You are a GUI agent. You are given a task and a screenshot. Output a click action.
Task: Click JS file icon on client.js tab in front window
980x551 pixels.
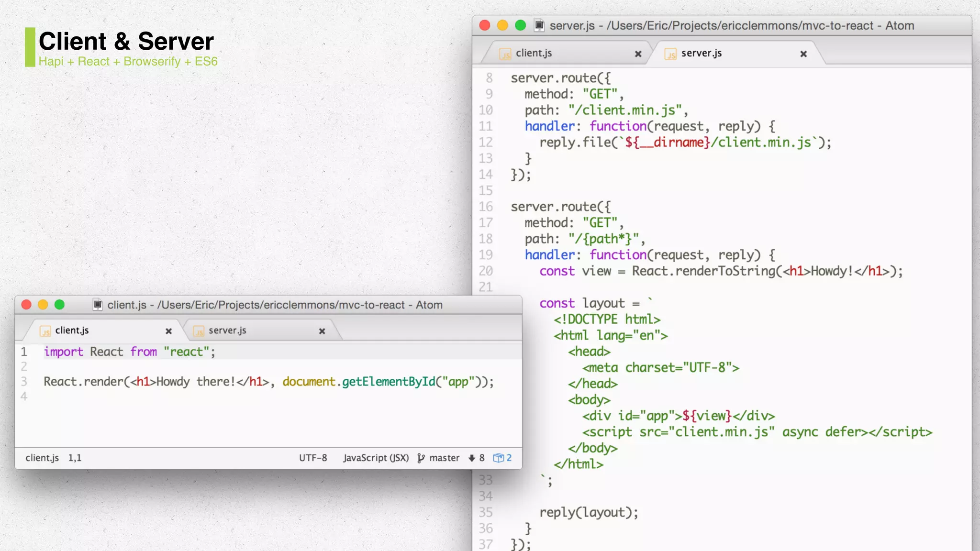pyautogui.click(x=45, y=331)
